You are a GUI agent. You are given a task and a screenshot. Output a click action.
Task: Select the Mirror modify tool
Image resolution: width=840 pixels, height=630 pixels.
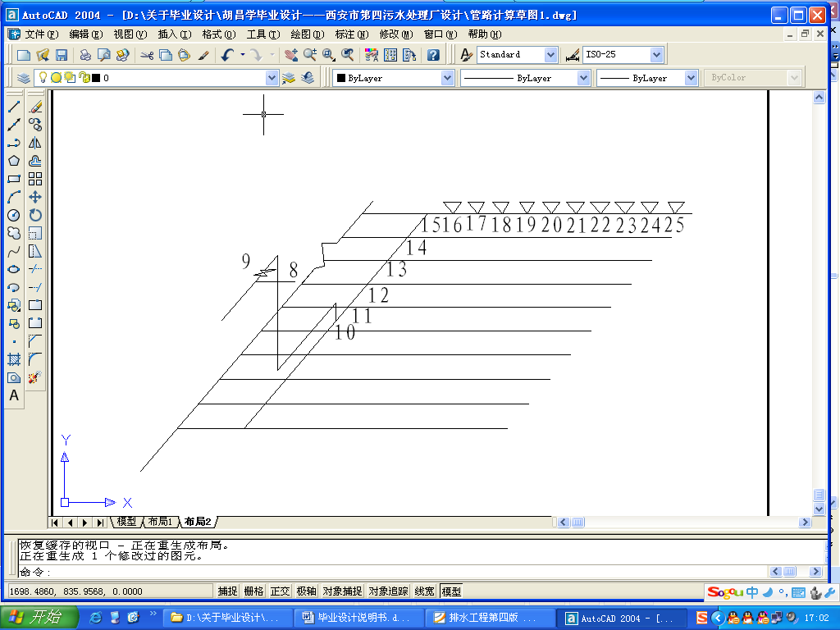tap(35, 143)
